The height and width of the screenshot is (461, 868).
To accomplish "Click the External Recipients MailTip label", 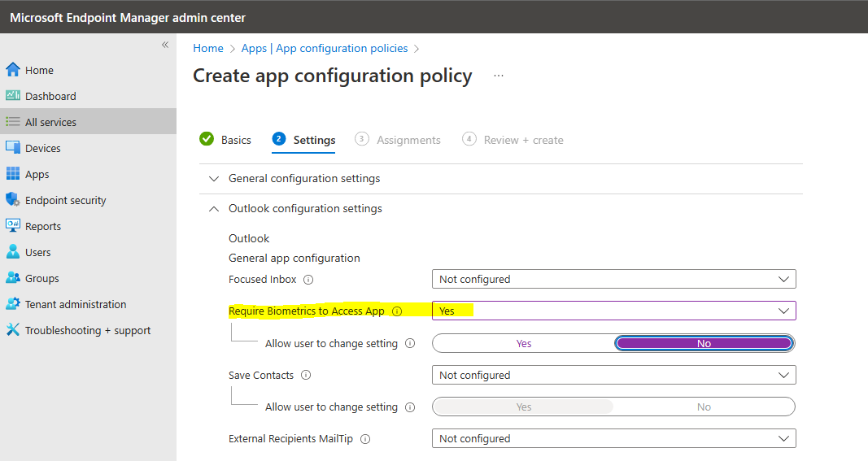I will point(290,439).
